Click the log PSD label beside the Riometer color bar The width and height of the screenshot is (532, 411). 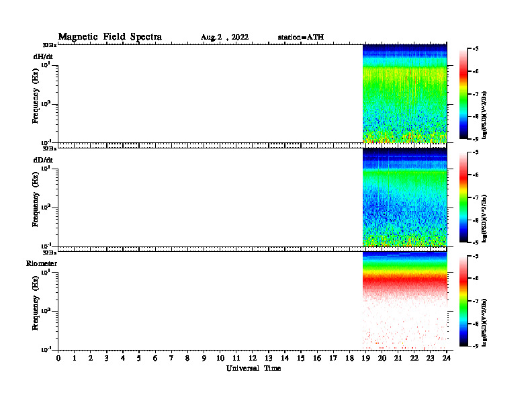(484, 322)
